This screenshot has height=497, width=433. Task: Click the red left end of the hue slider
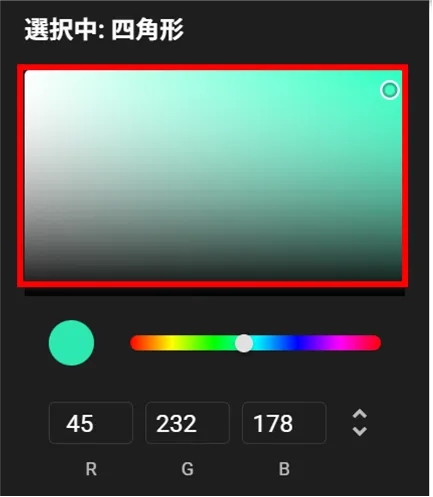tap(135, 343)
